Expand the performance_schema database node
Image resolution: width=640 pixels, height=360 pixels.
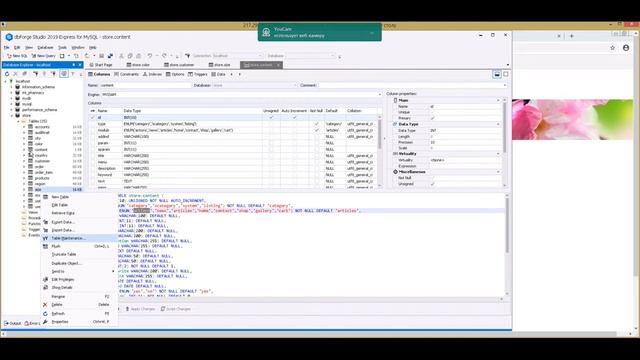[x=11, y=110]
